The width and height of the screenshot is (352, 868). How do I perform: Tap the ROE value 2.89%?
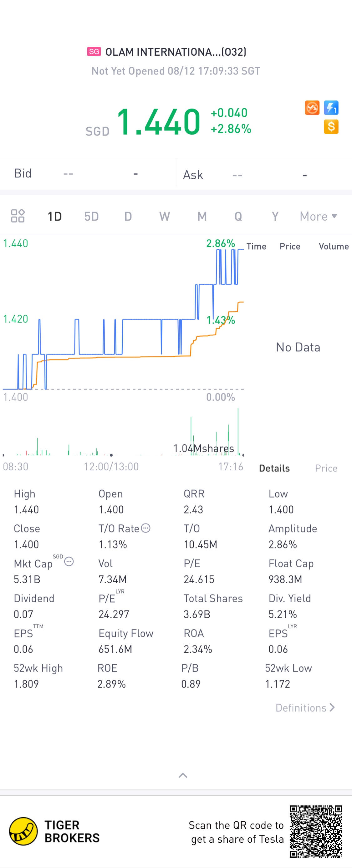[x=111, y=684]
